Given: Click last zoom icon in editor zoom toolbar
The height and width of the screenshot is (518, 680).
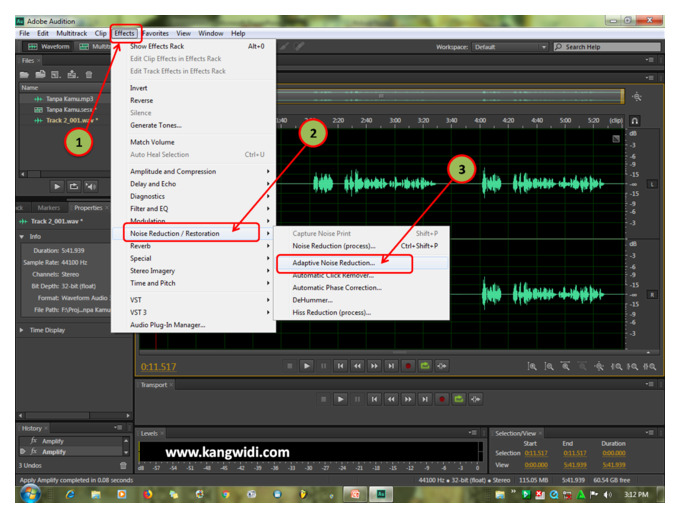Looking at the screenshot, I should pos(650,367).
